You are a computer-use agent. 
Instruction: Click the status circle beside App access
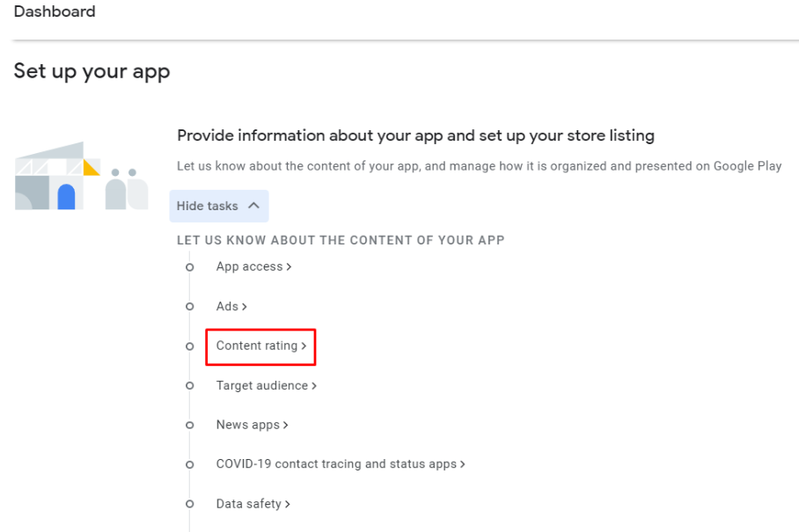[189, 267]
